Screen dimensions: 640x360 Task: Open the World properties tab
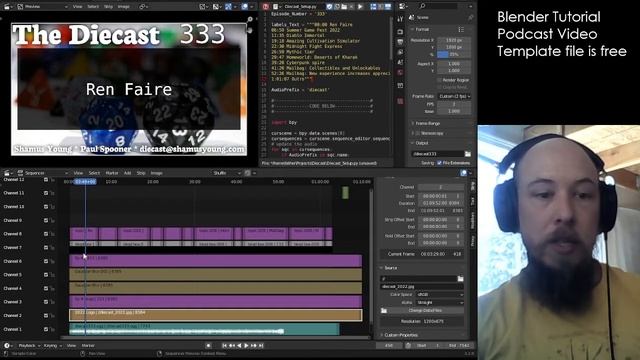click(x=400, y=73)
